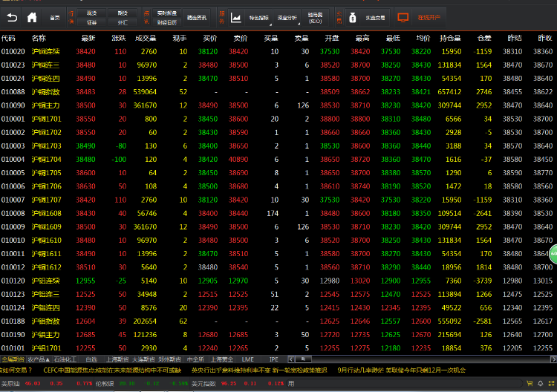
Task: Select the 沪铜1608 row
Action: (x=278, y=213)
